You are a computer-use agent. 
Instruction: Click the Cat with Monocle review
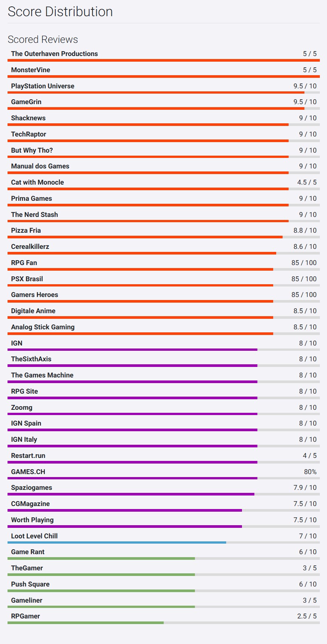[37, 182]
